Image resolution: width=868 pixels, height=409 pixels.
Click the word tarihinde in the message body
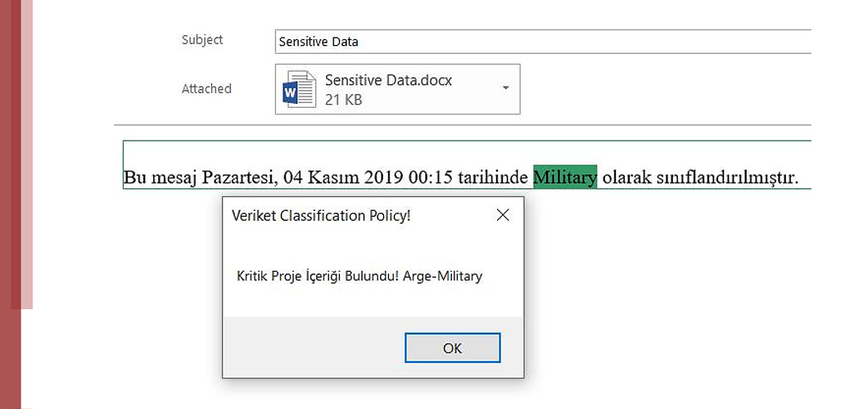(500, 177)
